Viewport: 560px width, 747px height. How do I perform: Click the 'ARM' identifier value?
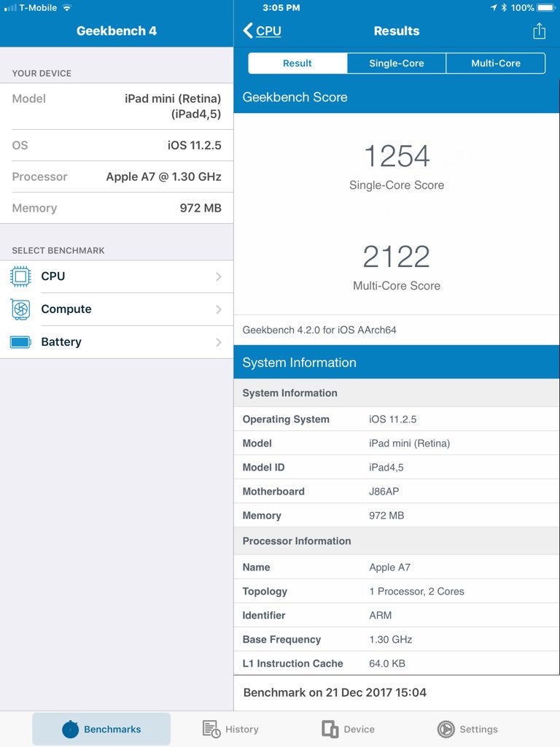381,615
